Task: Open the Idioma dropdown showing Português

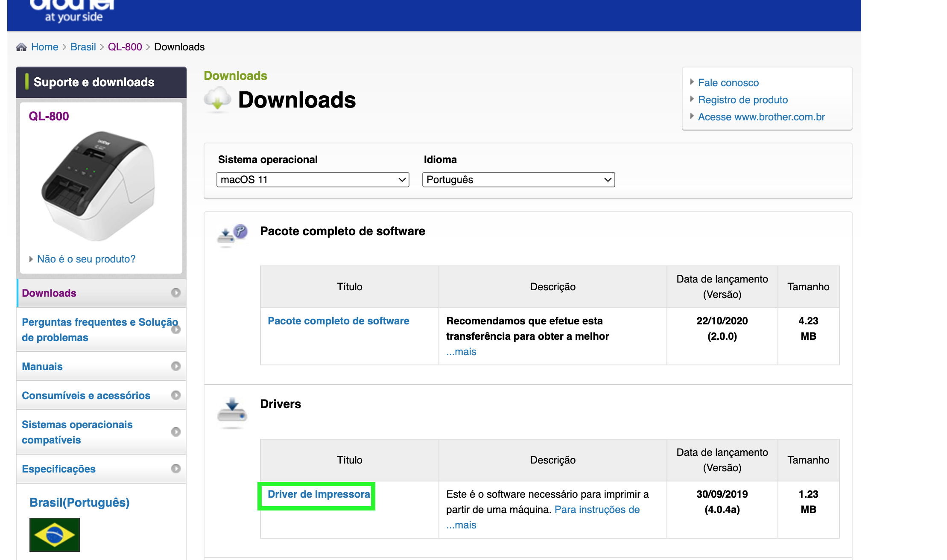Action: [519, 180]
